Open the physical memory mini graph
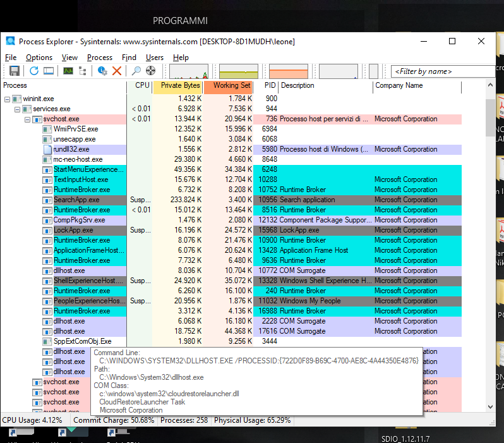Image resolution: width=504 pixels, height=443 pixels. coord(289,71)
